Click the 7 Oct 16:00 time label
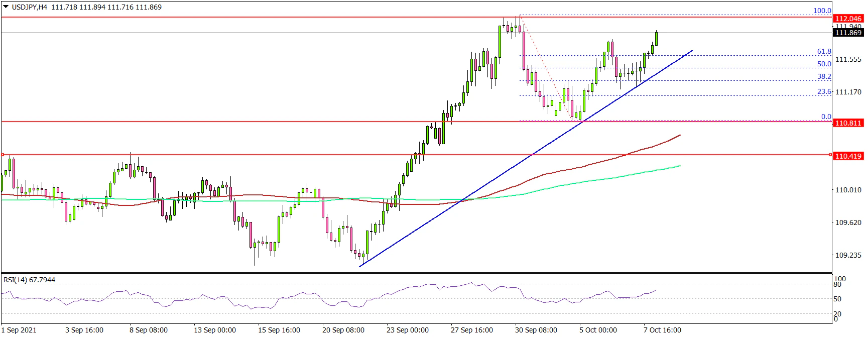 click(x=662, y=330)
